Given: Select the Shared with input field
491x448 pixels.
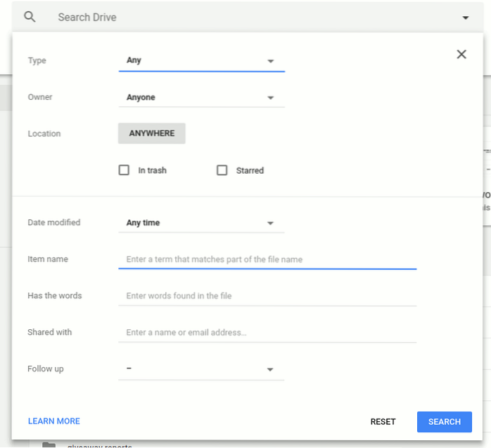Looking at the screenshot, I should 267,333.
